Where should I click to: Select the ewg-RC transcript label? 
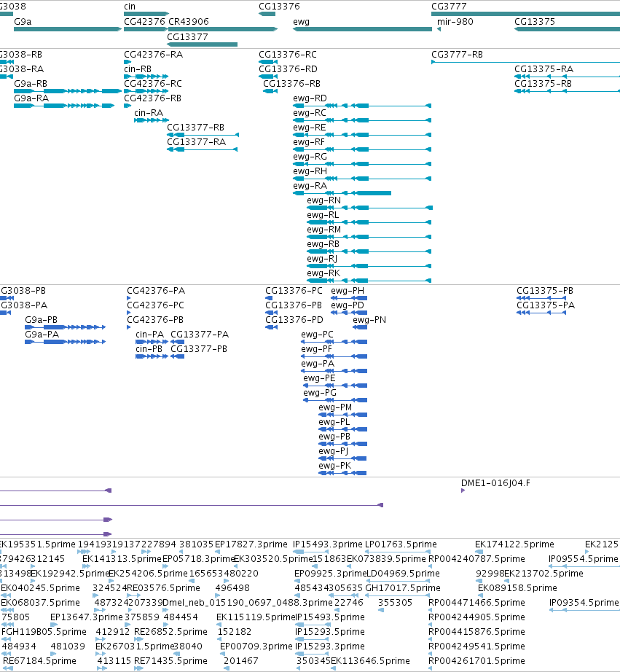coord(310,113)
